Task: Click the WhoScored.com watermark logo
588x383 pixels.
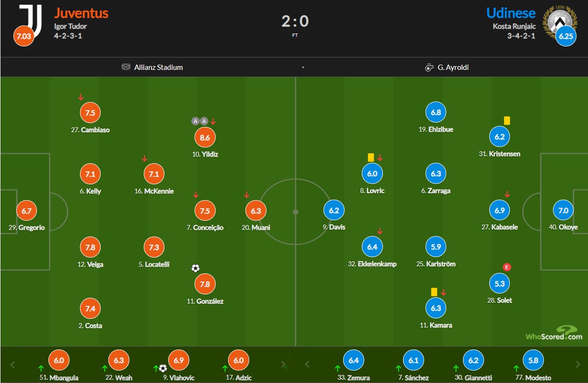Action: [x=554, y=333]
